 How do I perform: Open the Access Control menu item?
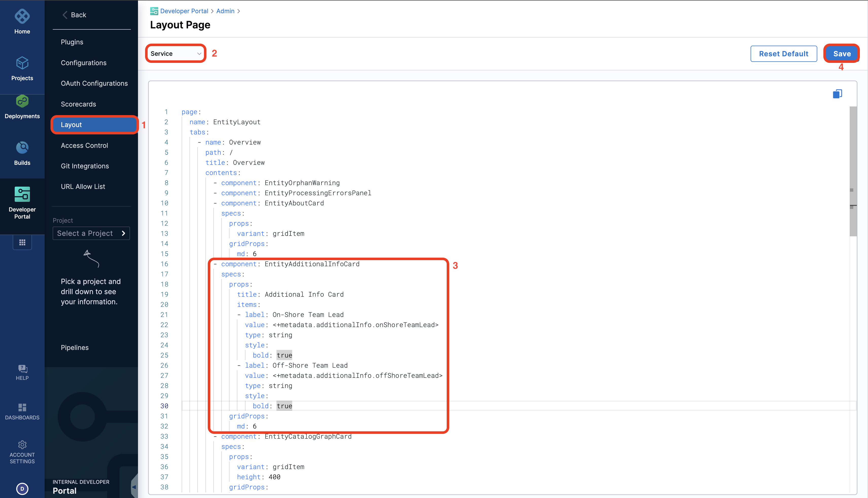pos(84,145)
